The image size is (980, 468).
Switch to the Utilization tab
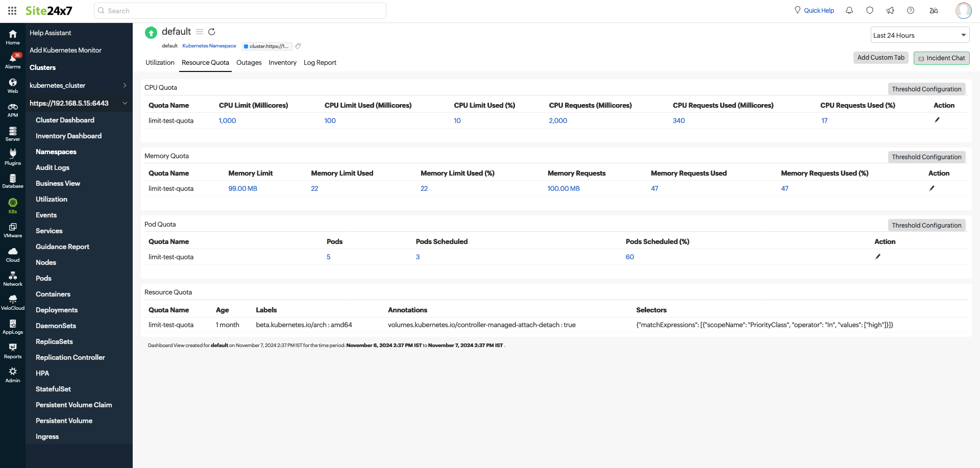[x=160, y=63]
